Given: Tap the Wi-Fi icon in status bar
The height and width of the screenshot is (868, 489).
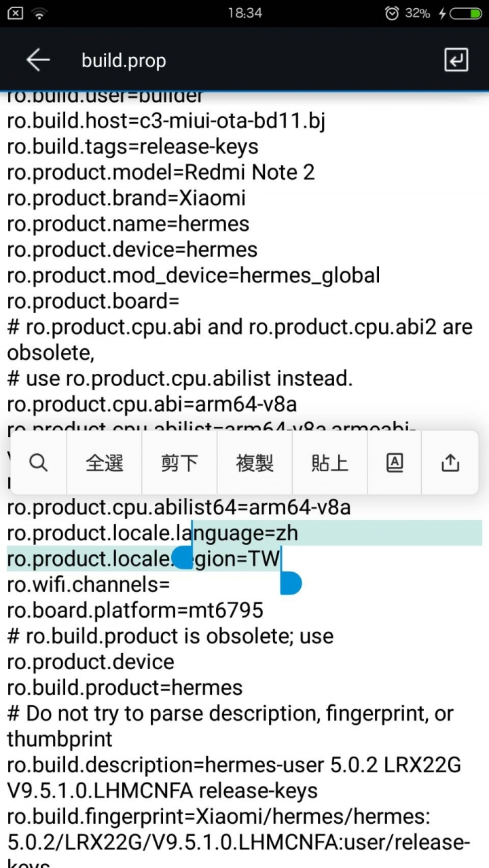Looking at the screenshot, I should click(x=39, y=13).
